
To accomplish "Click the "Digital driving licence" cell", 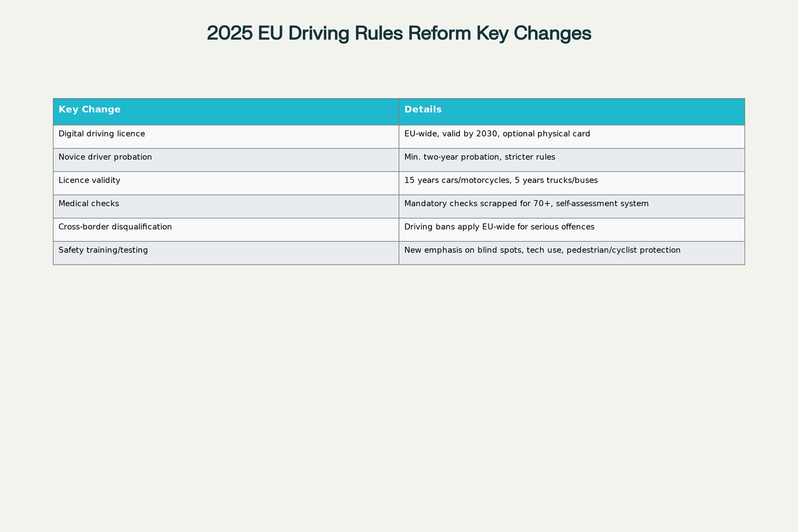I will [102, 134].
